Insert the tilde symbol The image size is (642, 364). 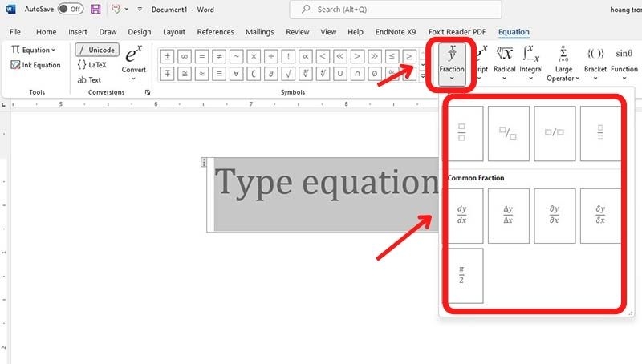pyautogui.click(x=236, y=56)
